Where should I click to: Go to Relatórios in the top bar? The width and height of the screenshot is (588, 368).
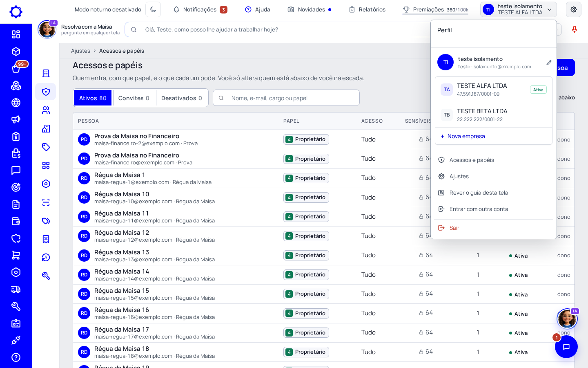coord(367,9)
